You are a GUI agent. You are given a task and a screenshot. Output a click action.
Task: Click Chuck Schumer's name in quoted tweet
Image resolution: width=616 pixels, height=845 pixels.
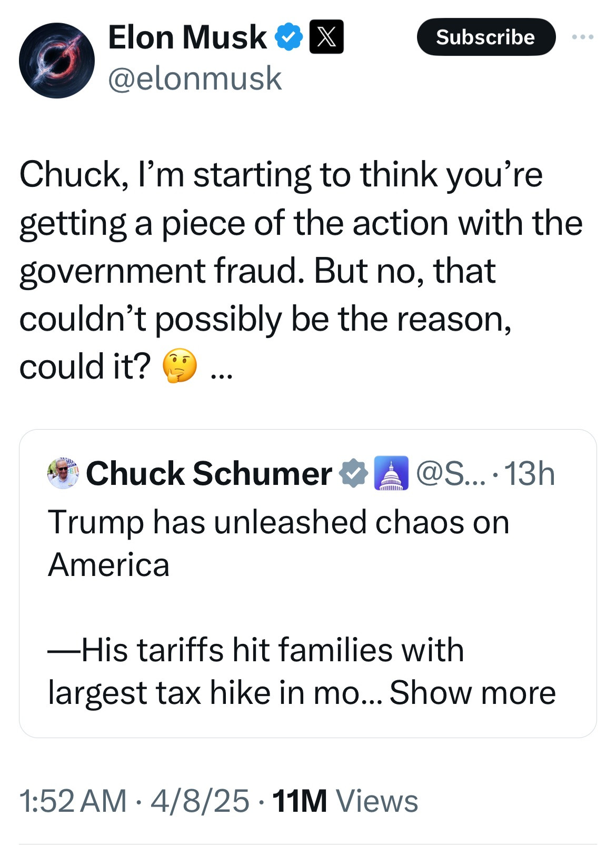pyautogui.click(x=209, y=473)
